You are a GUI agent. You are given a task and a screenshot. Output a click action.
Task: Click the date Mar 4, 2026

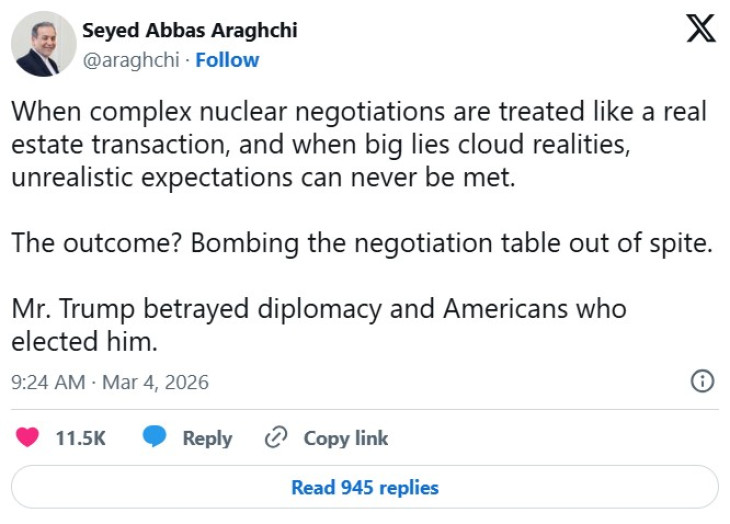pos(153,382)
